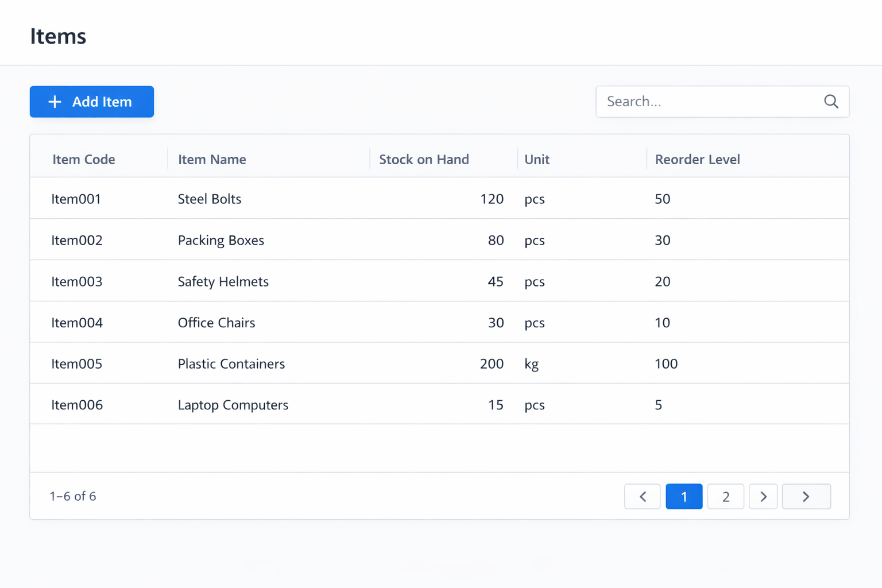
Task: Click the magnifying glass search icon
Action: [831, 102]
